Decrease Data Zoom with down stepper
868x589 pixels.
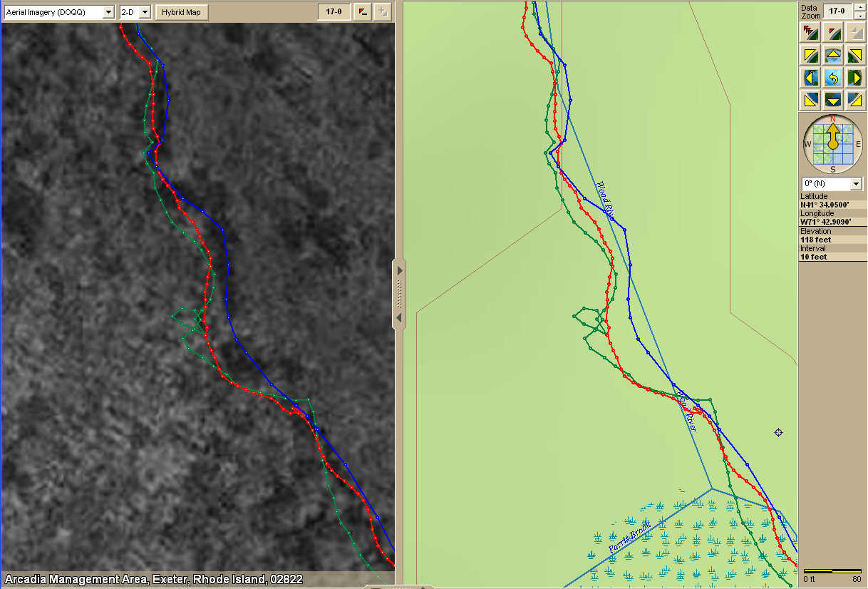[x=859, y=15]
